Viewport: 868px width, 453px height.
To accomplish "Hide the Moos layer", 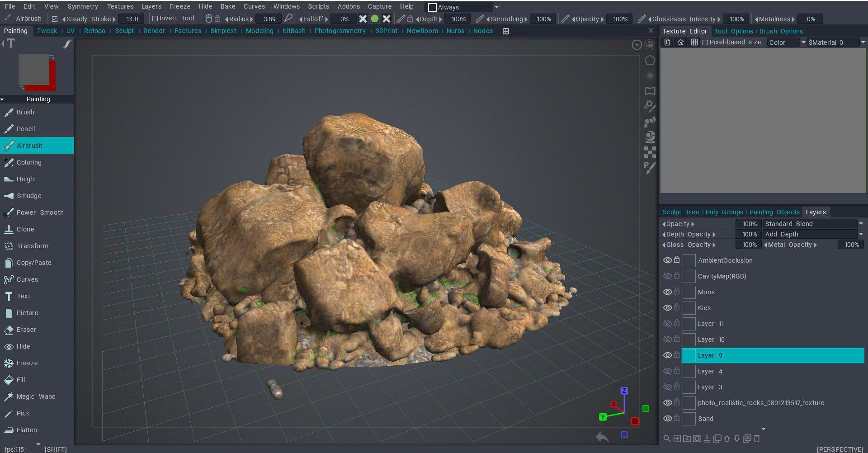I will [x=667, y=292].
